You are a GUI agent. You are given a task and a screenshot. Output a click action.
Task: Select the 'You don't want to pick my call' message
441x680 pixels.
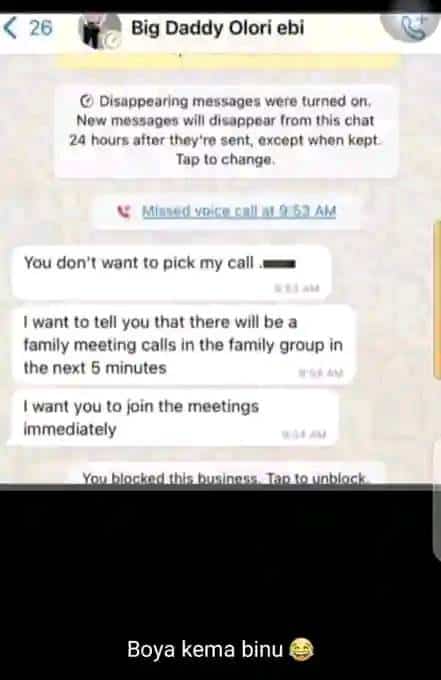(171, 272)
